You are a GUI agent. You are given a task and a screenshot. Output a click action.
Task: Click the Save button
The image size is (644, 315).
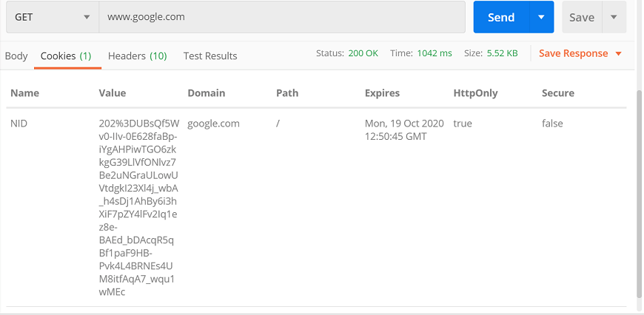click(x=582, y=17)
